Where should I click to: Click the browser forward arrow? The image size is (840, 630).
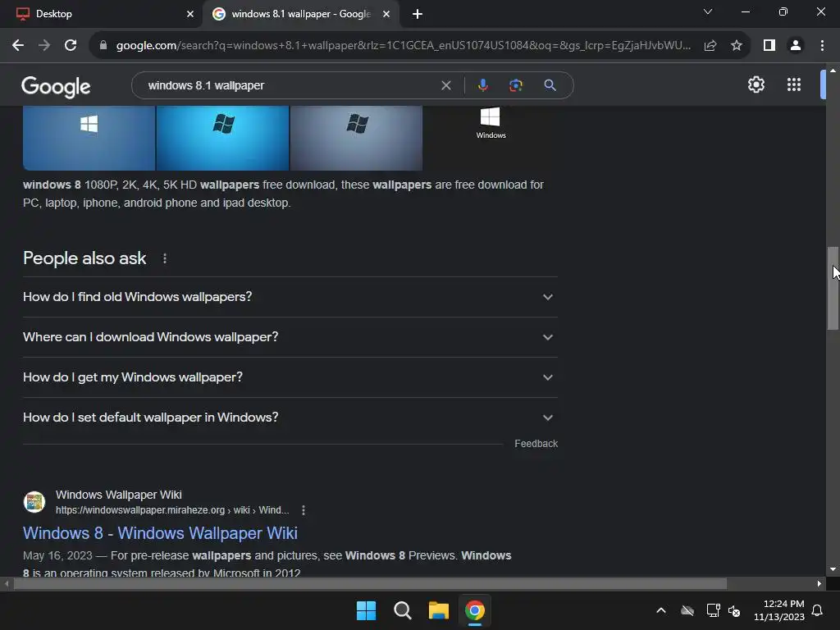point(44,46)
